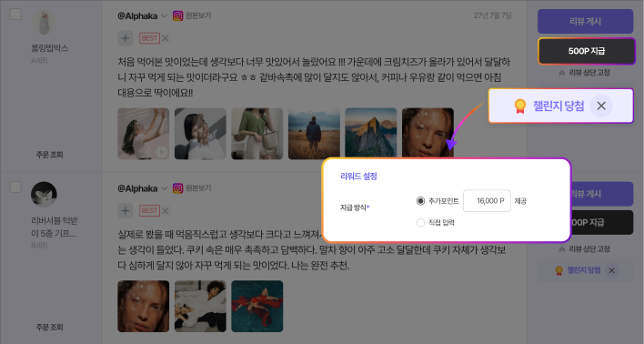The image size is (644, 344).
Task: Expand the first @Alphaka dropdown chevron
Action: 164,16
